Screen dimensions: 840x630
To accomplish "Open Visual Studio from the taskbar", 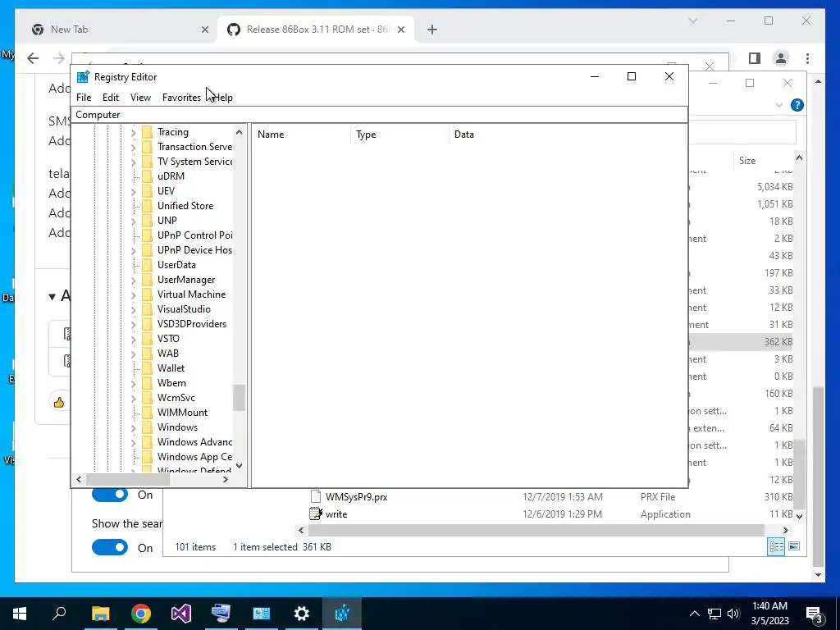I will pos(181,614).
